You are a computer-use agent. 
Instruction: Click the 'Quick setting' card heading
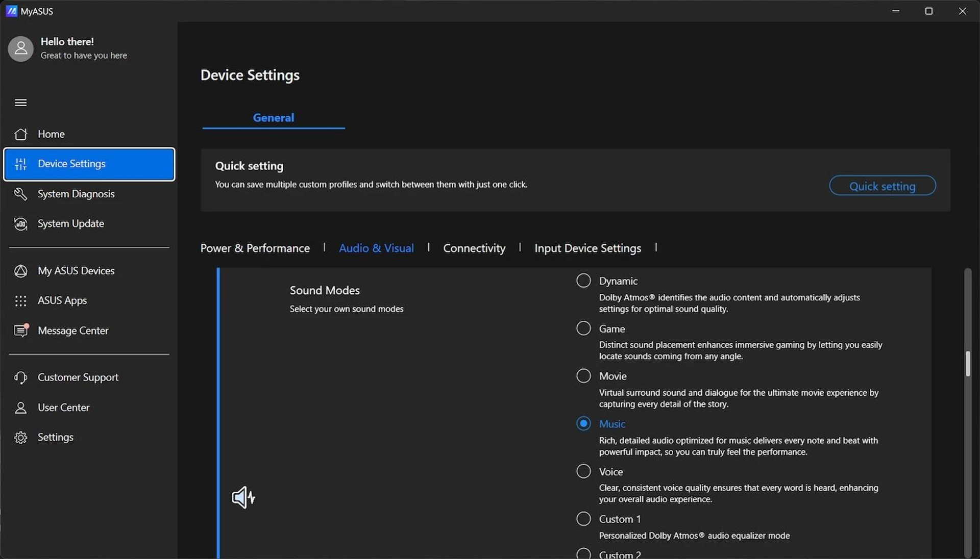(x=249, y=166)
